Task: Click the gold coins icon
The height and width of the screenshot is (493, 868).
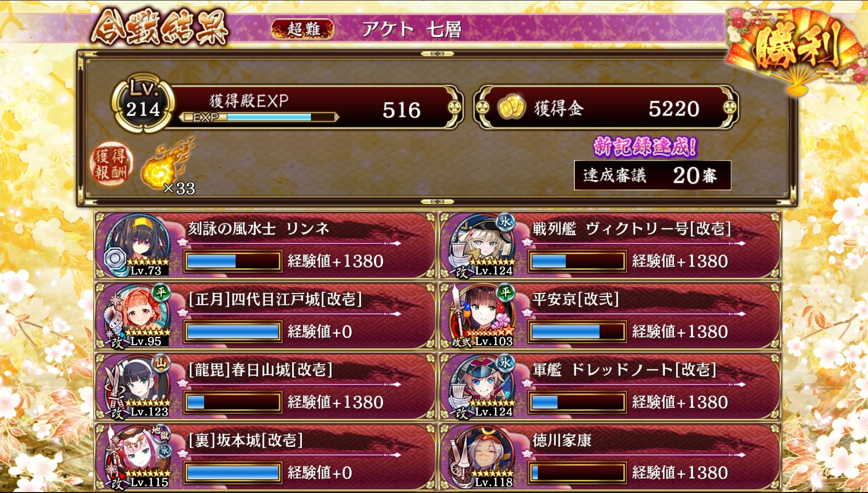Action: pos(511,107)
